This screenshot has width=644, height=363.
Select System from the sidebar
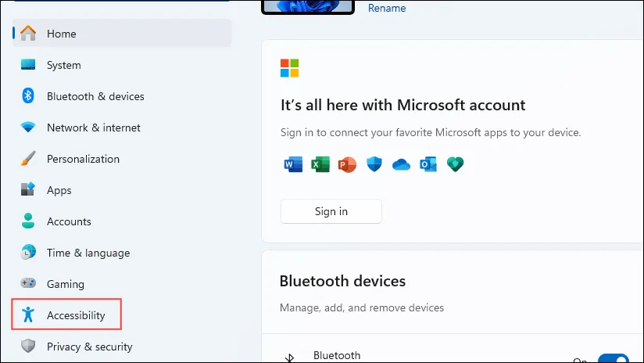tap(122, 65)
